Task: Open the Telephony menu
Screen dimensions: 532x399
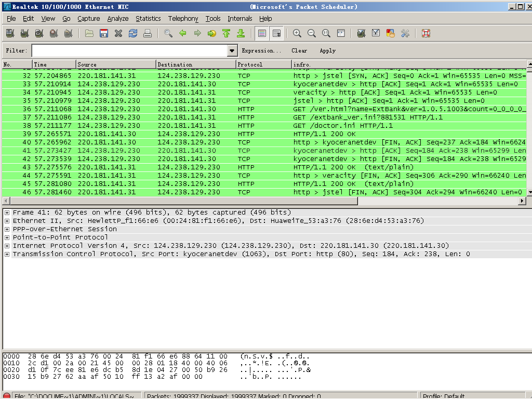Action: 183,19
